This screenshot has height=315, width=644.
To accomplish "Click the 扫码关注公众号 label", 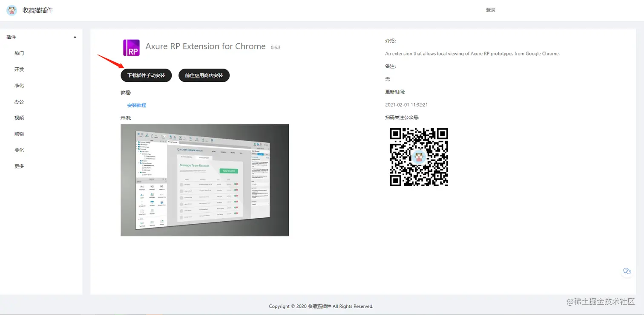I will [402, 118].
